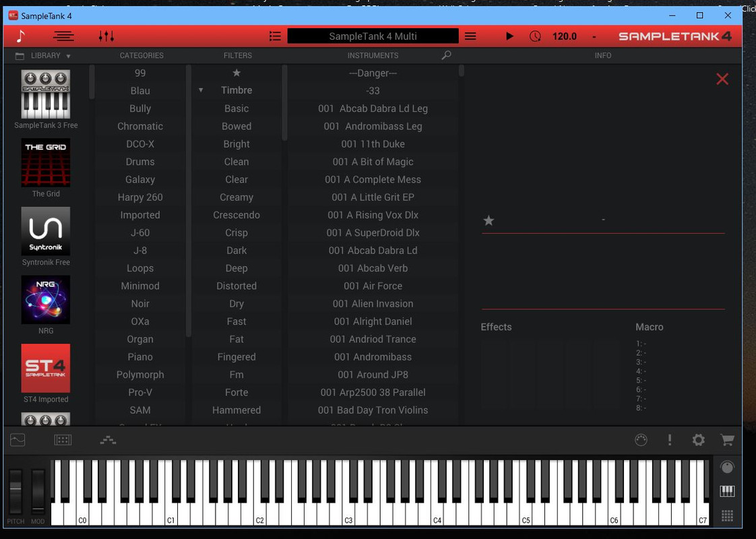Click the pitch bend wheel
This screenshot has width=756, height=539.
15,492
